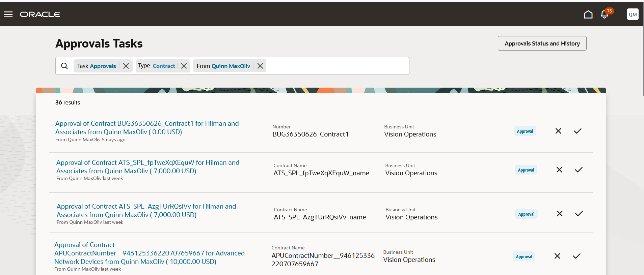Click the search magnifier icon
Screen dimensions: 644x275
pyautogui.click(x=64, y=66)
